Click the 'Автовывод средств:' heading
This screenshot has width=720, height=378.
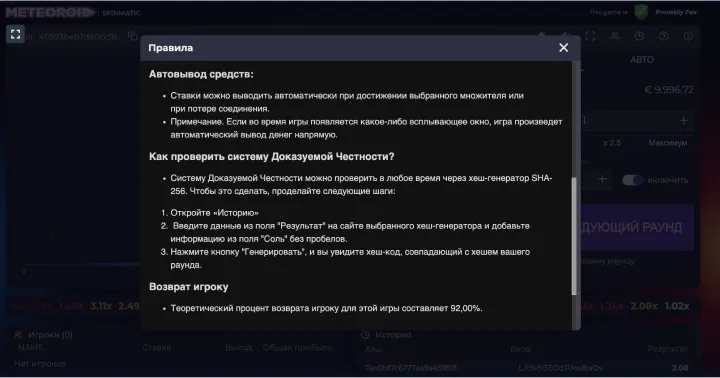coord(201,74)
